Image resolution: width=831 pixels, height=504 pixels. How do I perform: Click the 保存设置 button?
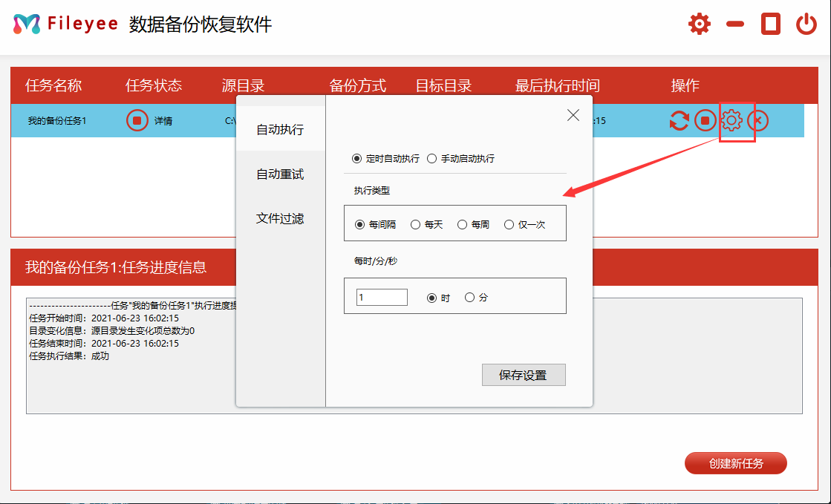click(523, 376)
